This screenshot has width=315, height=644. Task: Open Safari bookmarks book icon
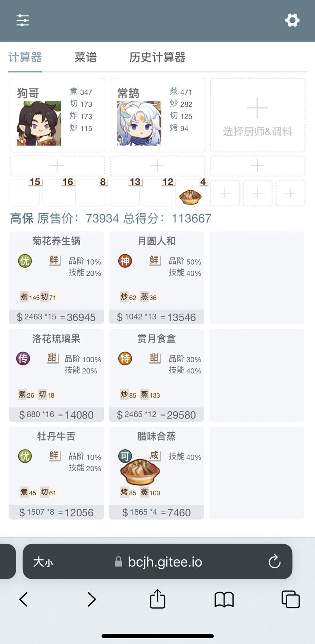[224, 600]
